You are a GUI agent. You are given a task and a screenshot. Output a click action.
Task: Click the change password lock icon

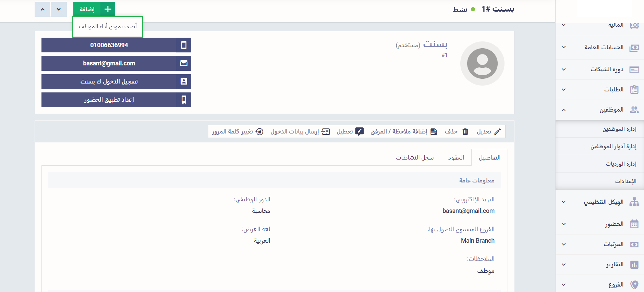(259, 131)
